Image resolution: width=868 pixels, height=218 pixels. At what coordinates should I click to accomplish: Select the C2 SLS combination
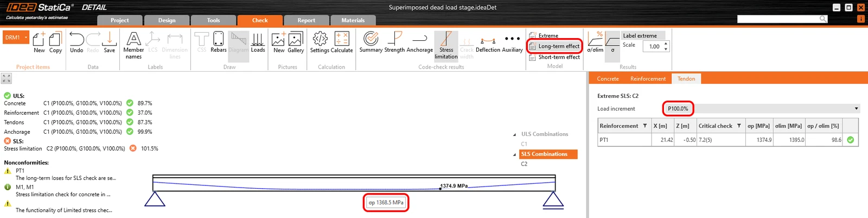click(524, 164)
